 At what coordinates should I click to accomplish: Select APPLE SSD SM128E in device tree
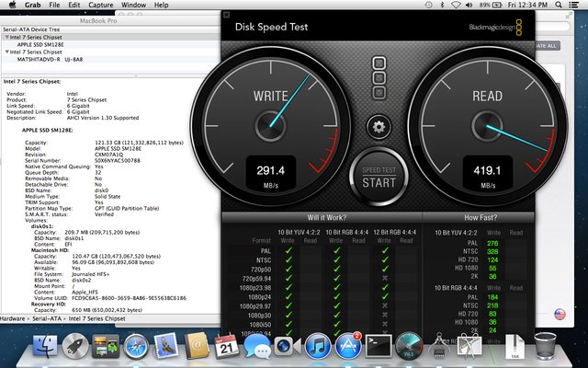pyautogui.click(x=40, y=44)
